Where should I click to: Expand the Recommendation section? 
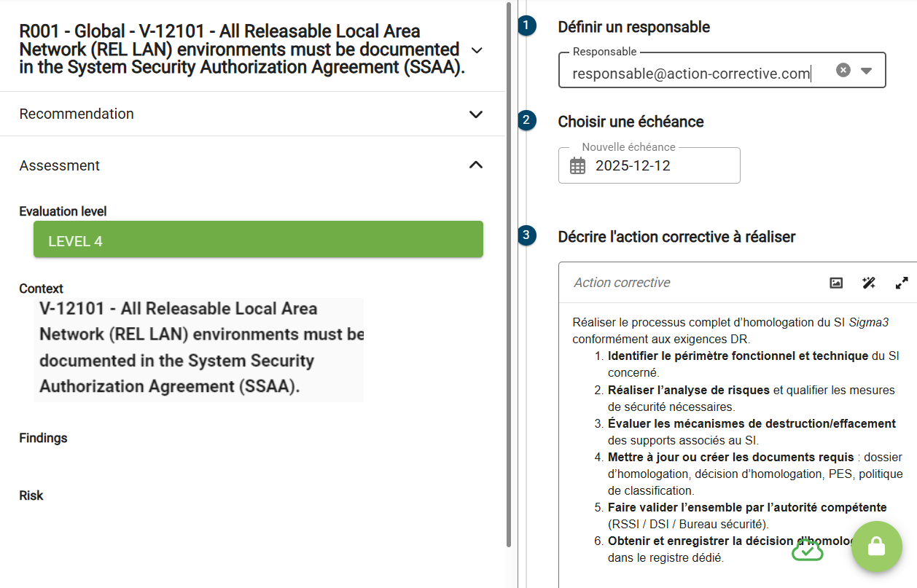coord(475,114)
